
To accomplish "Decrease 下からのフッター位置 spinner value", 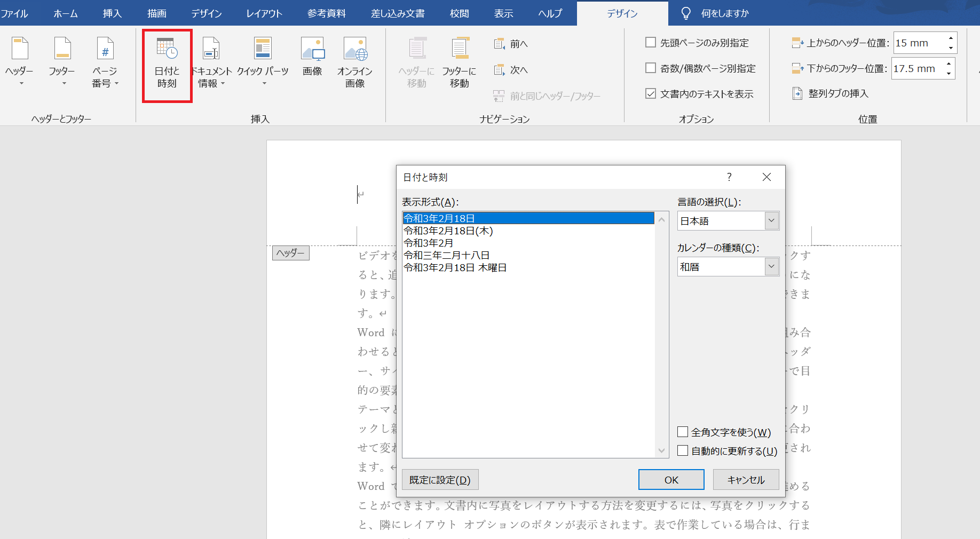I will click(x=949, y=74).
